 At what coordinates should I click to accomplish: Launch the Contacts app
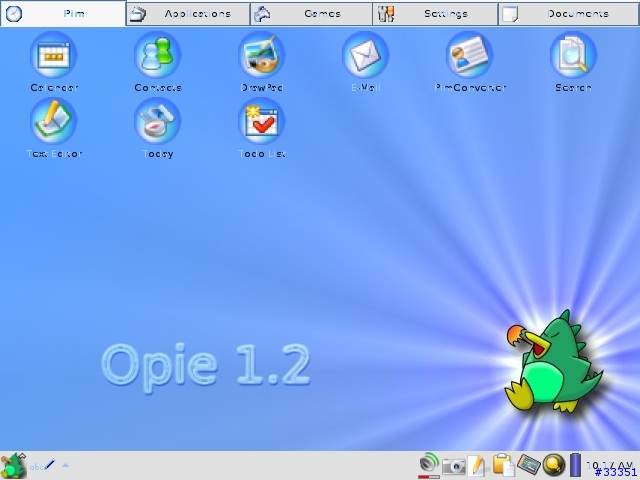[158, 61]
